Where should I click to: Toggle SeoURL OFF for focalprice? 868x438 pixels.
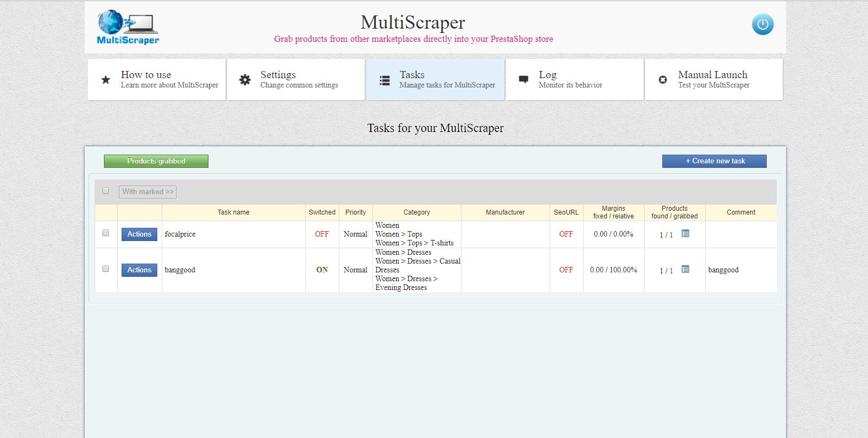(x=566, y=234)
